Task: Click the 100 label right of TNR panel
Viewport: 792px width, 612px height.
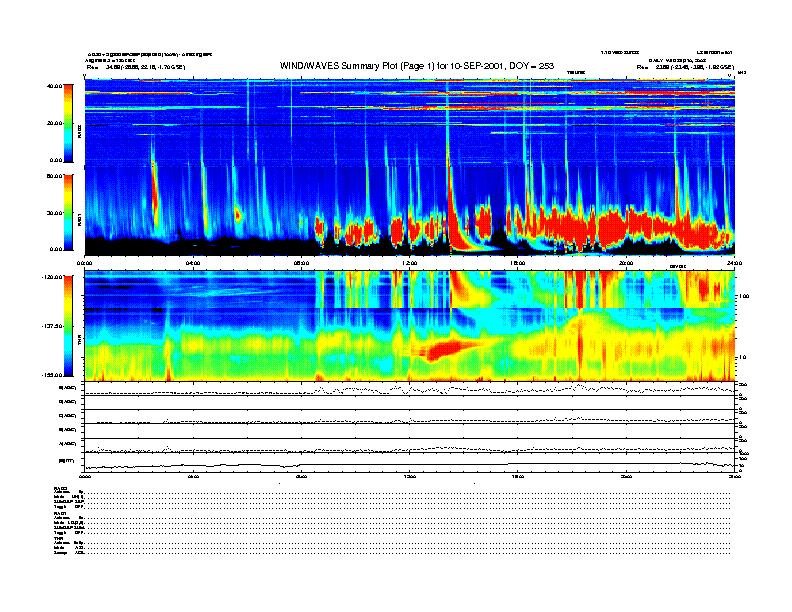Action: pyautogui.click(x=742, y=296)
